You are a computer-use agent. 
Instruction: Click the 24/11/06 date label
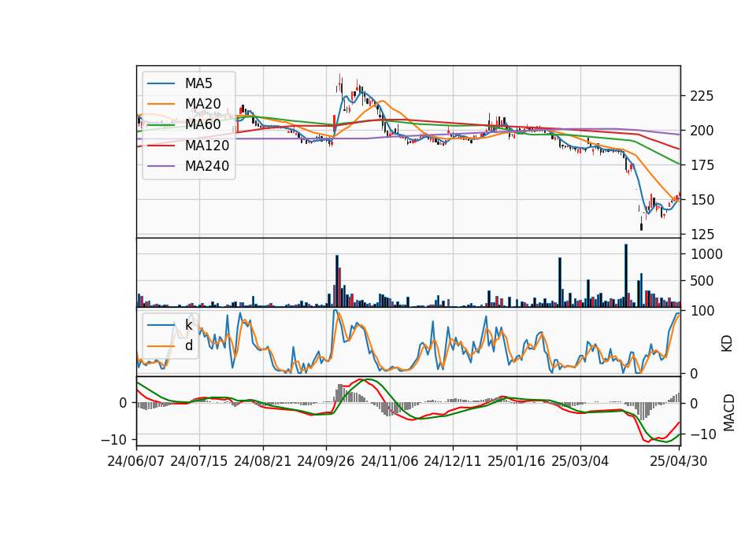tap(390, 461)
